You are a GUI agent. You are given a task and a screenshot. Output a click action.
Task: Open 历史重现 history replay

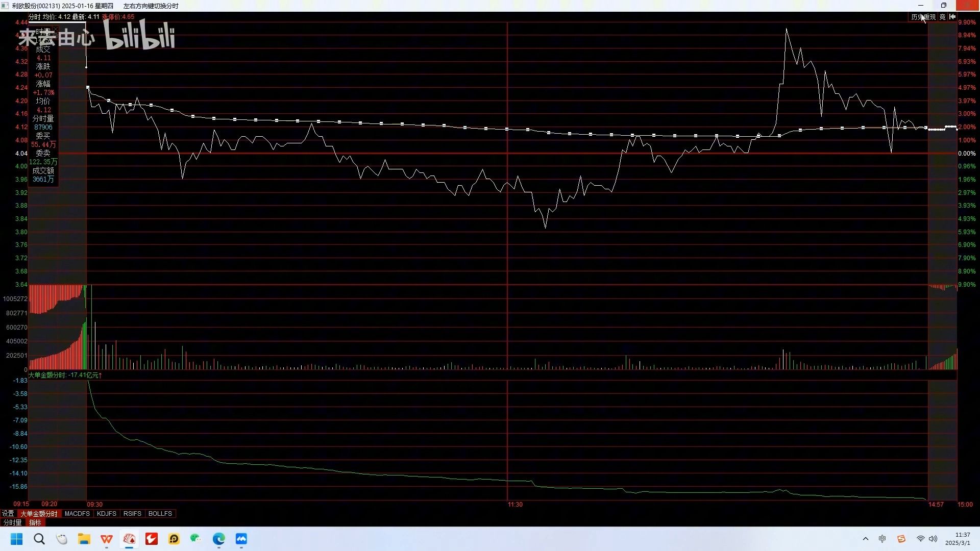click(x=923, y=17)
